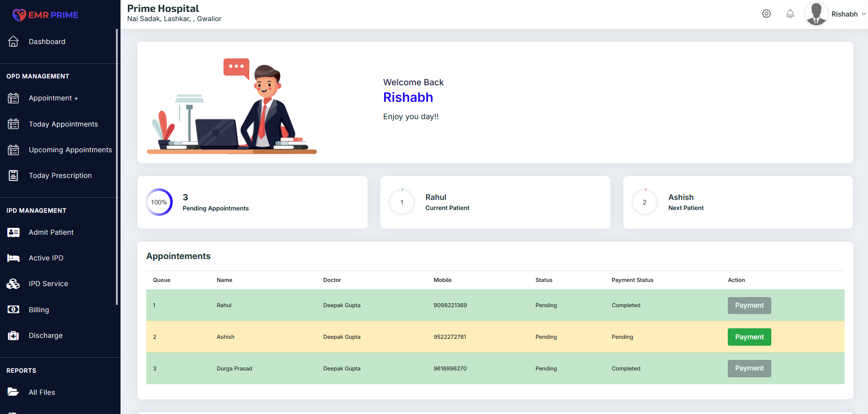The image size is (868, 414).
Task: Click the Discharge medical kit icon
Action: coord(13,336)
